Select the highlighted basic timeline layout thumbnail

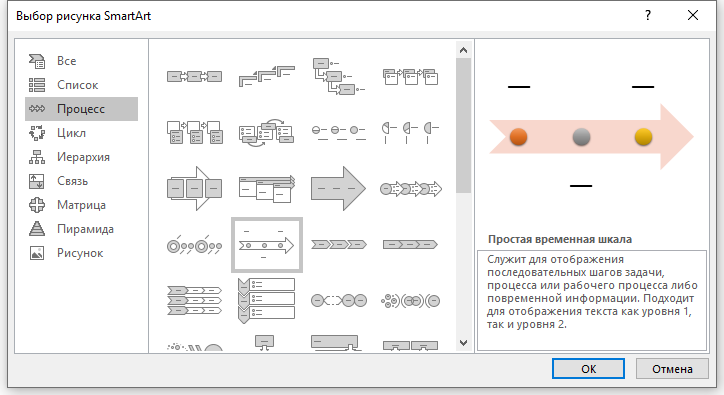[266, 245]
